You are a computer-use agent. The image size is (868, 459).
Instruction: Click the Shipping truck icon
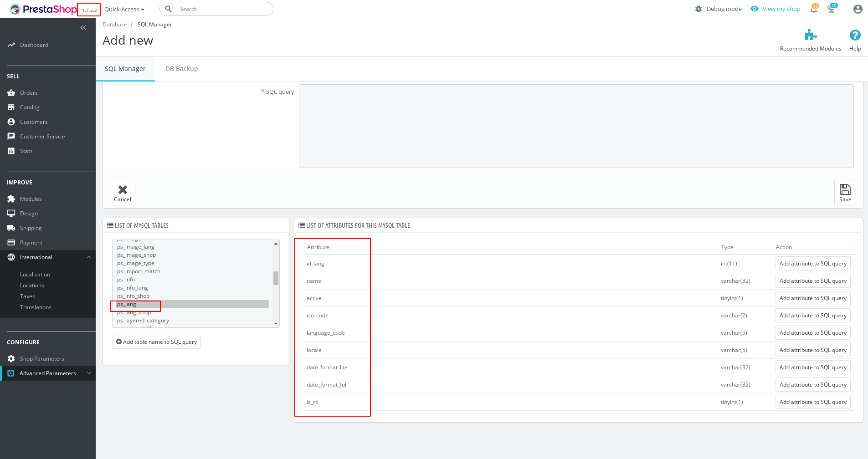pos(11,228)
